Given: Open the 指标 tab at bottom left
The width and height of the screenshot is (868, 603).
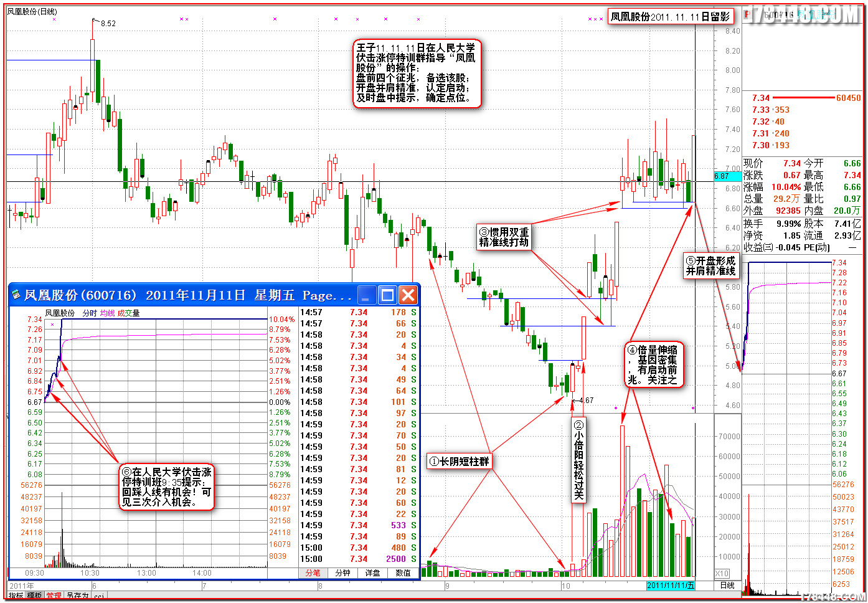Looking at the screenshot, I should click(16, 596).
